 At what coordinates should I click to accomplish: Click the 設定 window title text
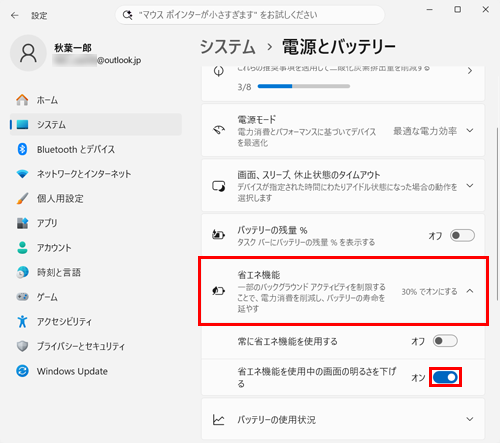click(39, 16)
